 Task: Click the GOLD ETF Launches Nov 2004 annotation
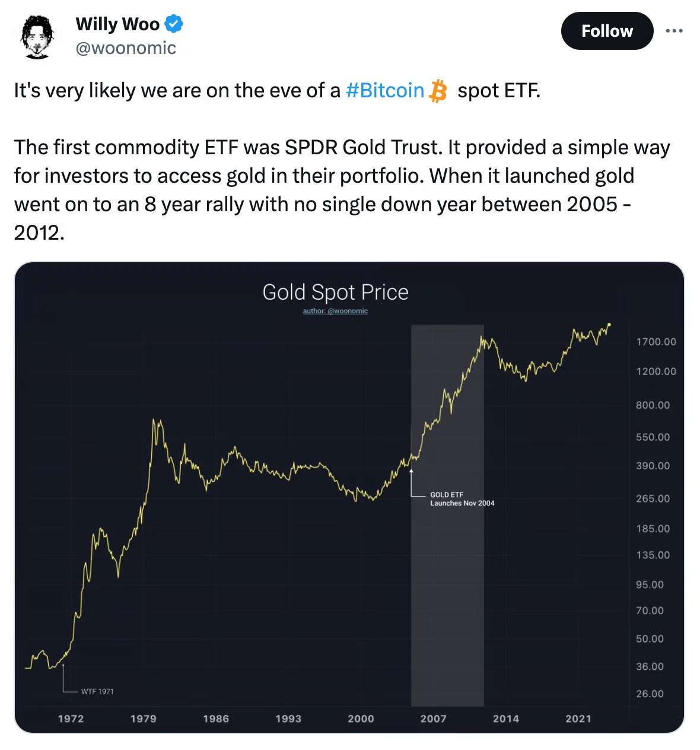click(462, 499)
